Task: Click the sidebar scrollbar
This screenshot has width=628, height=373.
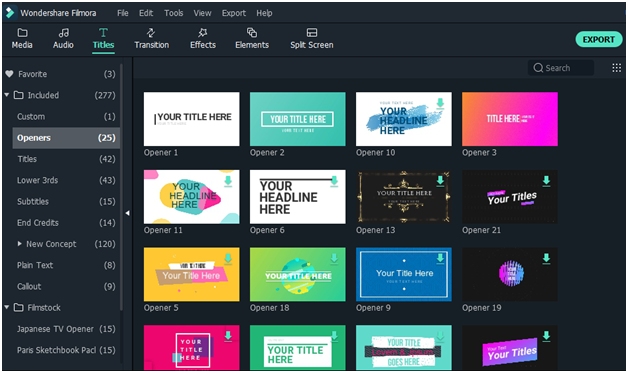Action: [x=121, y=186]
